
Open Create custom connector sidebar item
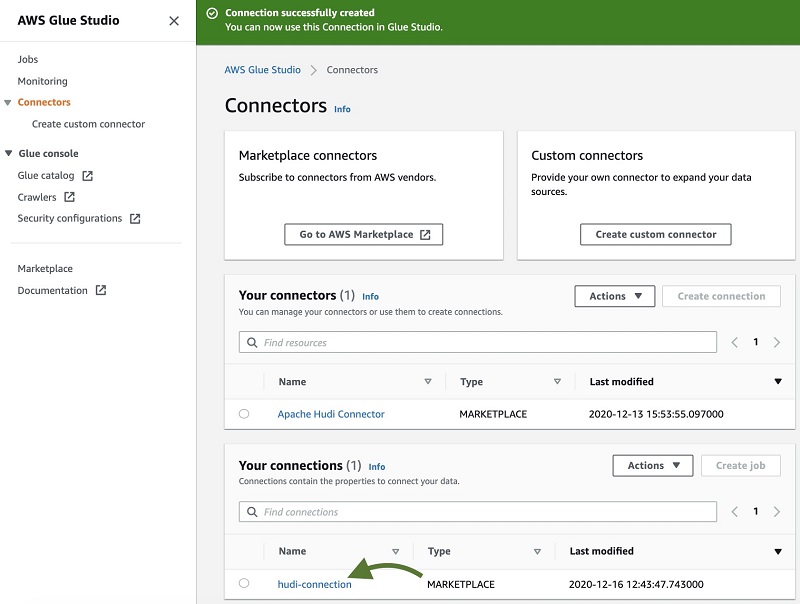point(88,124)
